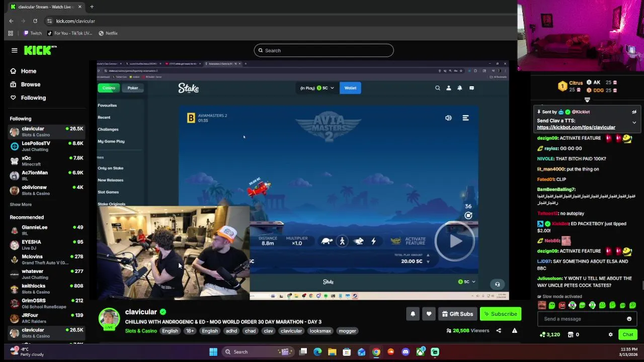Increase total play amount arrow

[x=428, y=254]
